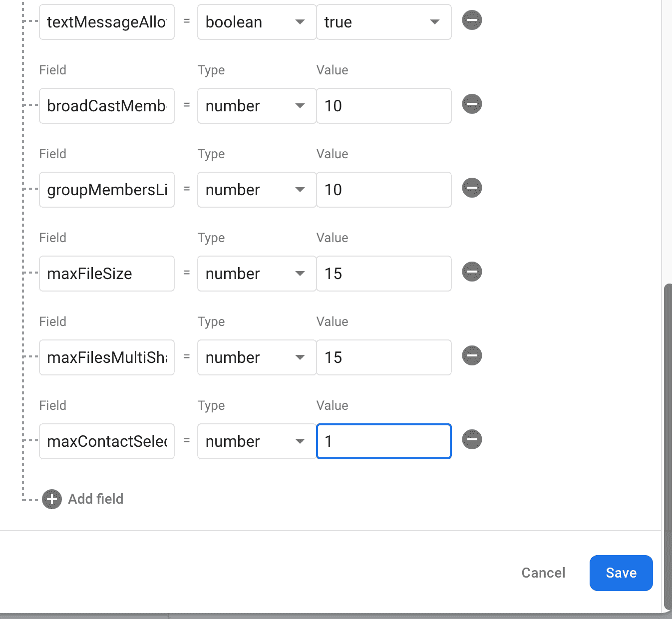Open the true value dropdown
This screenshot has height=619, width=672.
click(383, 22)
